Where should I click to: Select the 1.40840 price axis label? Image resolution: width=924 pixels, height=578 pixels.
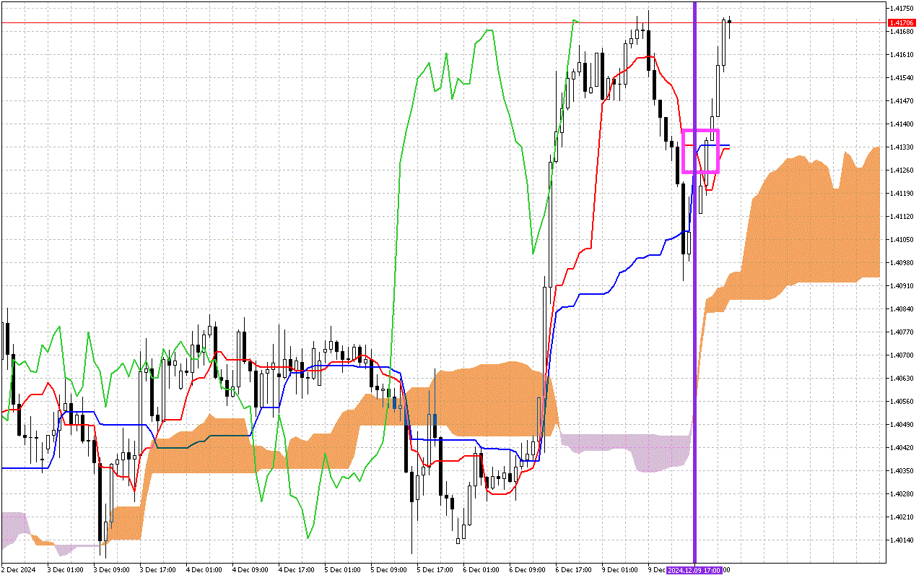click(901, 309)
